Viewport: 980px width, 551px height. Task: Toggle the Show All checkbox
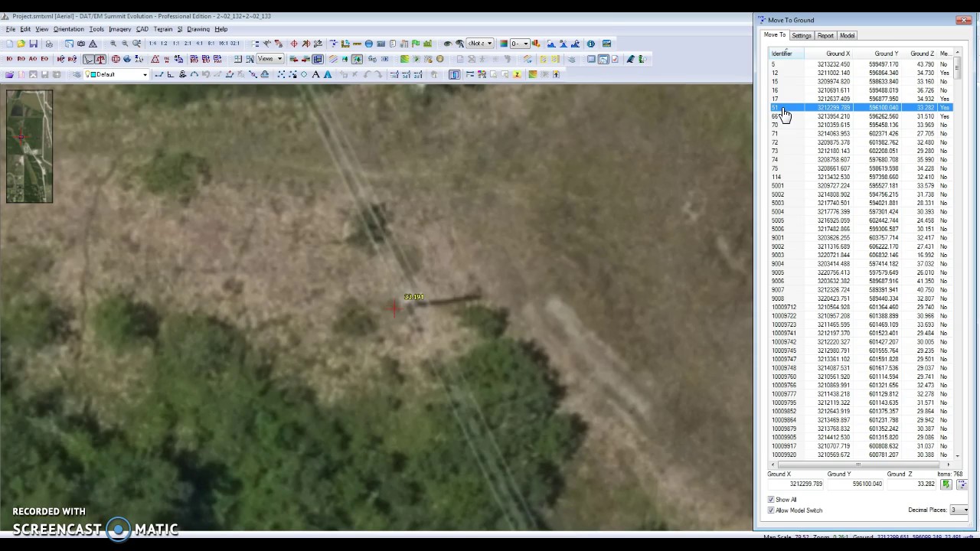tap(771, 500)
